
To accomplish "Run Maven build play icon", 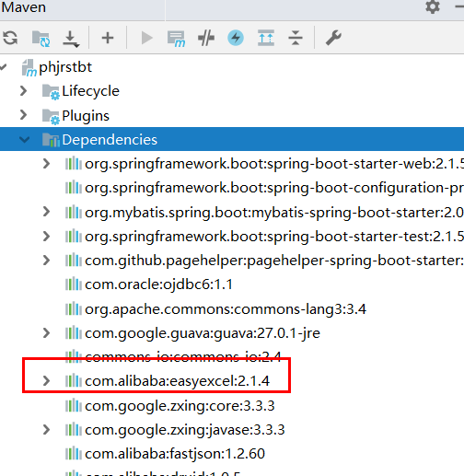I will tap(146, 39).
